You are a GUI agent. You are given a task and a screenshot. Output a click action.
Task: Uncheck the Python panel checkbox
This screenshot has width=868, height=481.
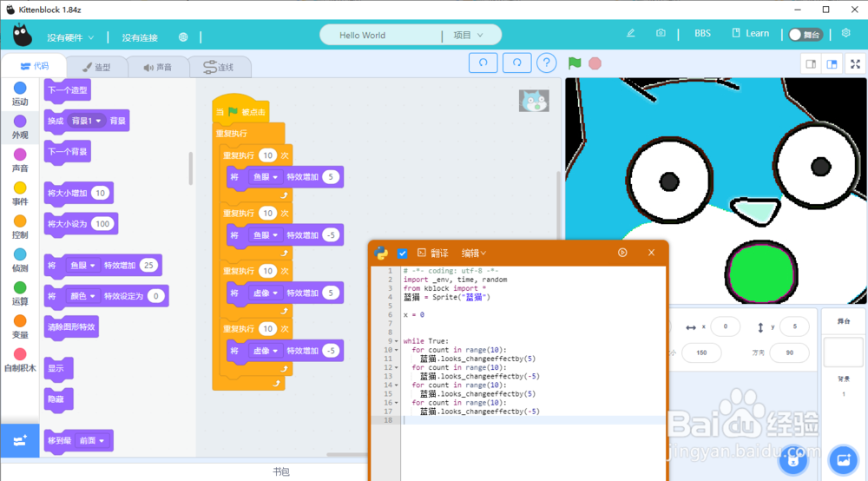[403, 253]
